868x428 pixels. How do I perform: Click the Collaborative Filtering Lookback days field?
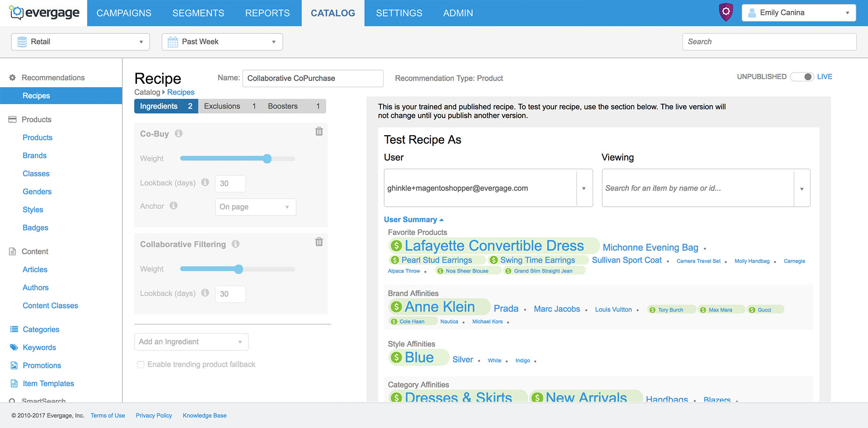point(230,294)
